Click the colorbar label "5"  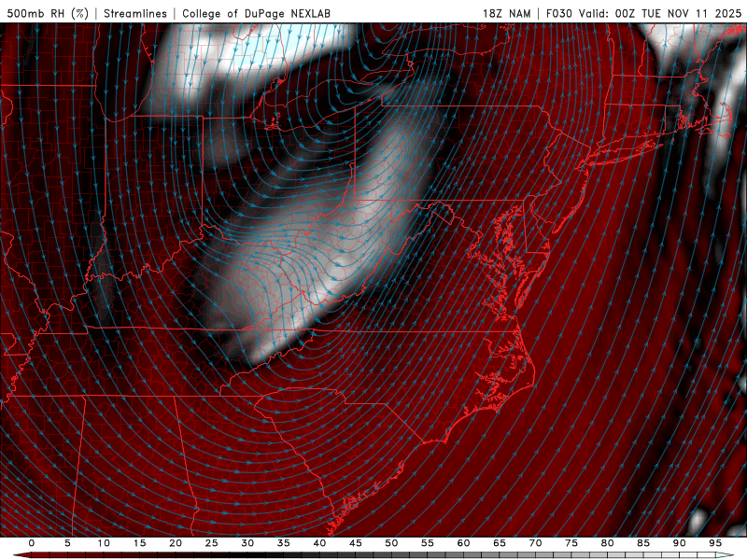click(67, 543)
